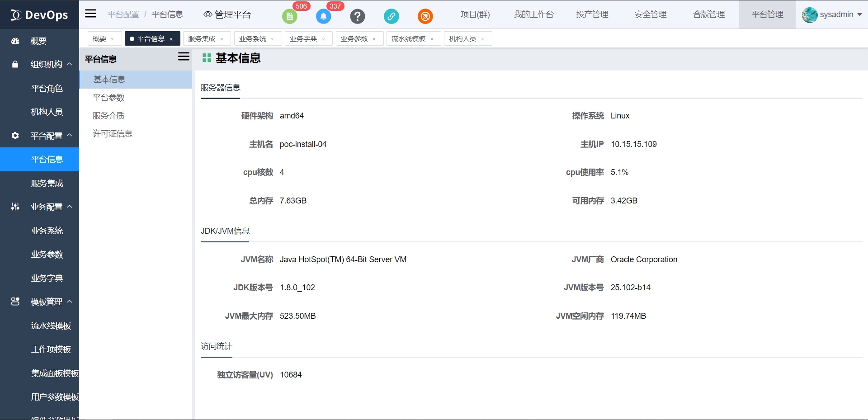Go to 流水线模板 in sidebar

[x=51, y=326]
